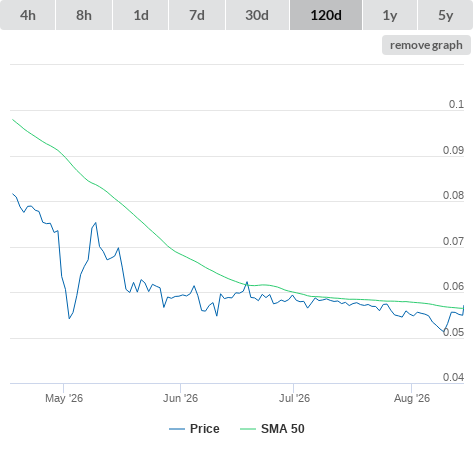Click the blue Price legend line marker
Screen dimensions: 474x455
point(177,429)
